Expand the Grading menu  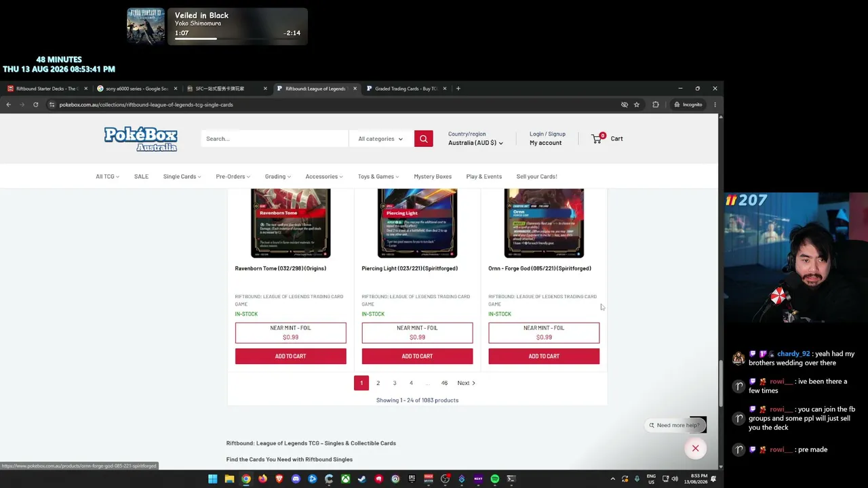277,176
